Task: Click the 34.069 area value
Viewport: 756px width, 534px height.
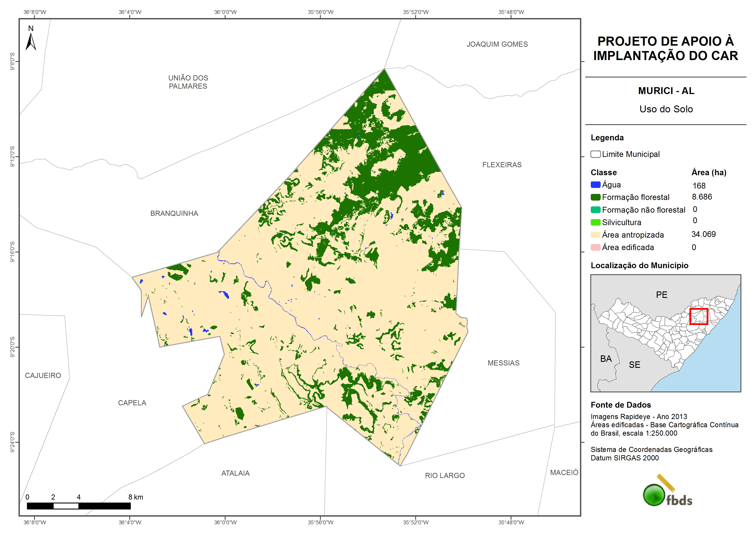Action: point(703,234)
